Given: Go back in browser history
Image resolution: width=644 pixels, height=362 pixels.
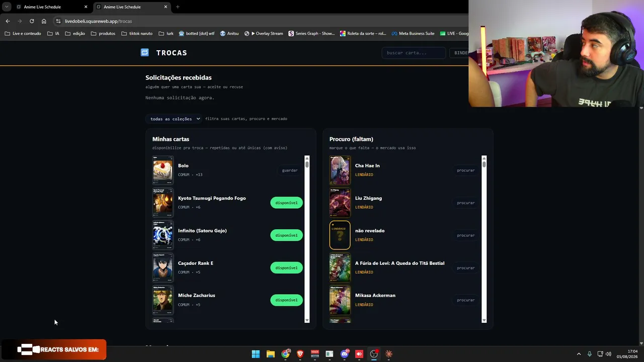Looking at the screenshot, I should click(8, 21).
